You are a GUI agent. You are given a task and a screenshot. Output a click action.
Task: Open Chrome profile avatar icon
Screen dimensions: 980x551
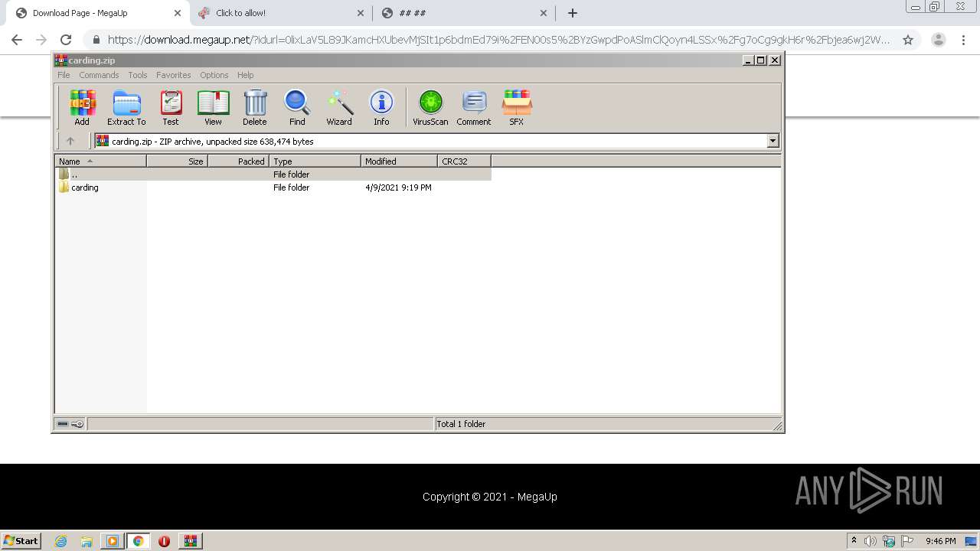[939, 40]
